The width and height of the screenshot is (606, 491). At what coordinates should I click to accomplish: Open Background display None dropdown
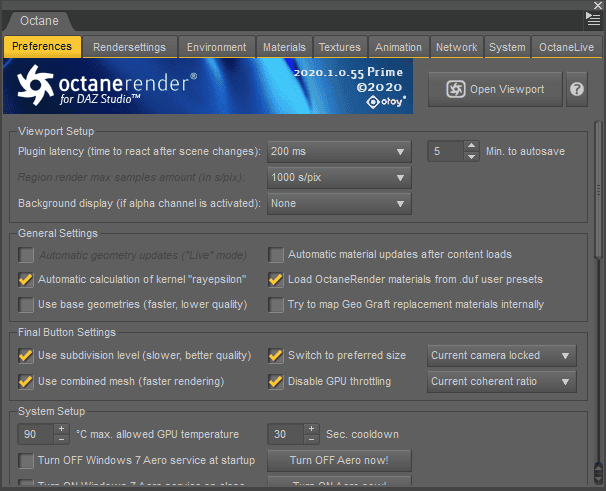click(x=339, y=203)
